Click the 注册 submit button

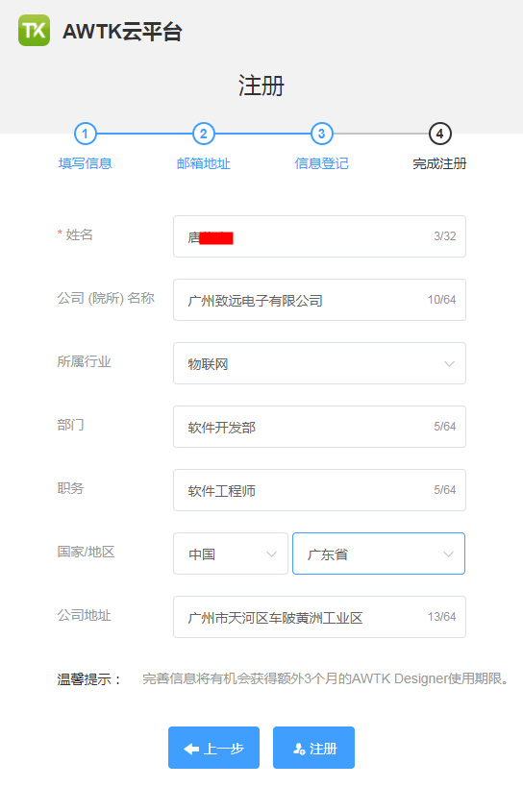click(313, 748)
